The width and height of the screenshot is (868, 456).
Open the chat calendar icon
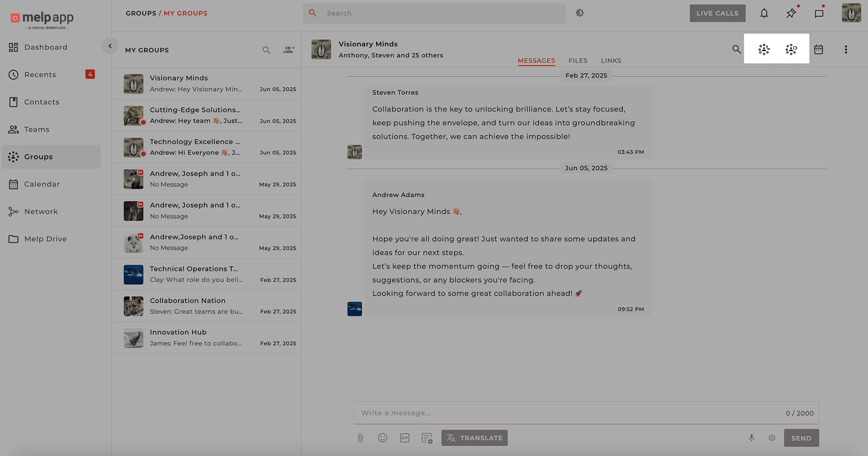coord(819,50)
